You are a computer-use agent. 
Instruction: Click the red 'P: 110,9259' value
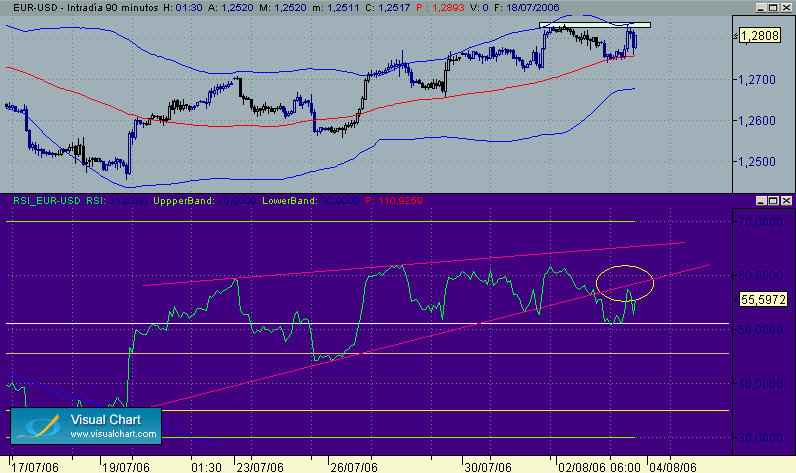[394, 201]
